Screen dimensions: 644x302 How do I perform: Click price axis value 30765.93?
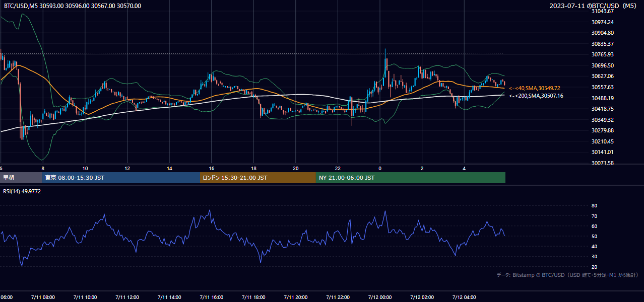click(603, 54)
